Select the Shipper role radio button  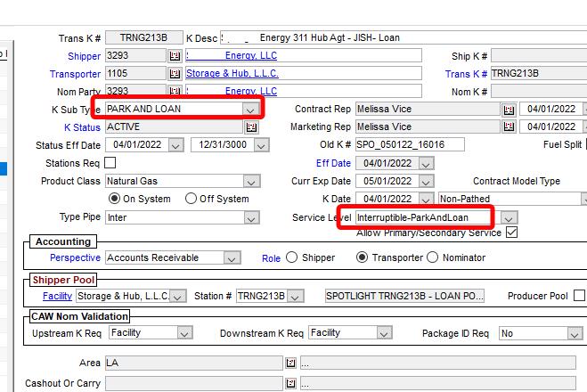[x=291, y=257]
